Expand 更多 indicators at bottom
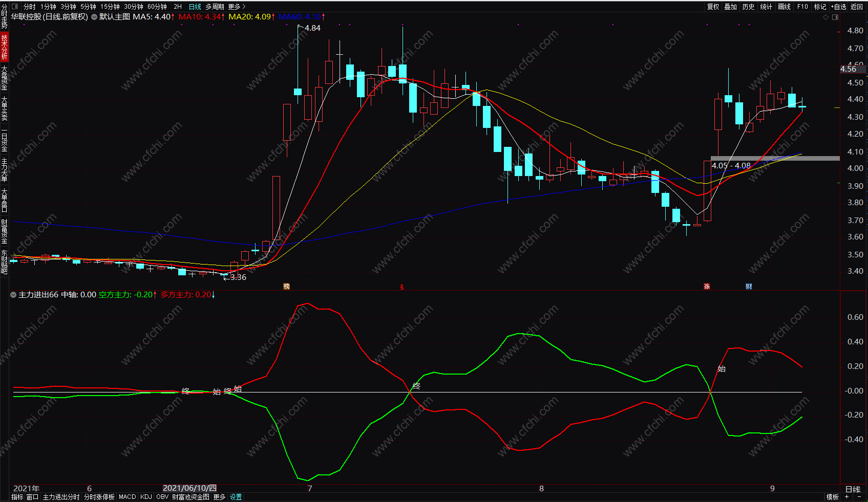The height and width of the screenshot is (502, 868). click(219, 497)
